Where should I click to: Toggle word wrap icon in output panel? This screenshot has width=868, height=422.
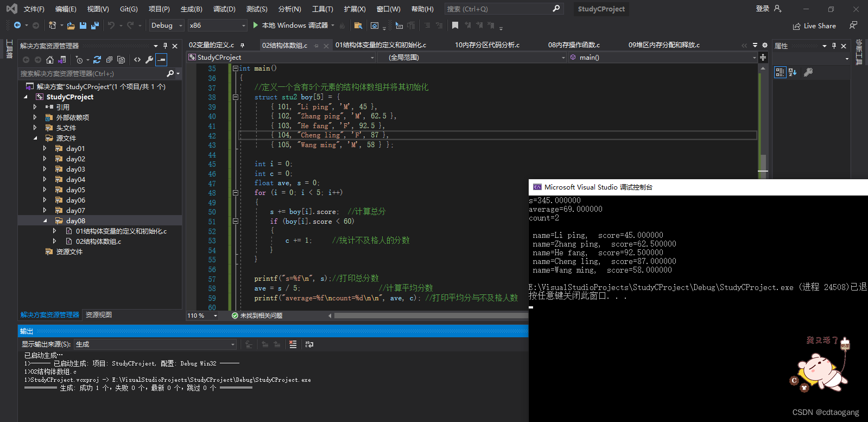309,344
